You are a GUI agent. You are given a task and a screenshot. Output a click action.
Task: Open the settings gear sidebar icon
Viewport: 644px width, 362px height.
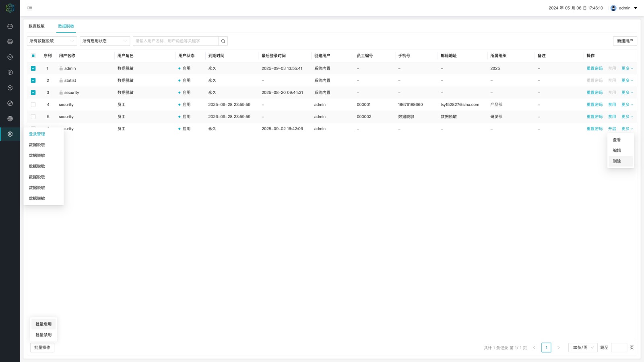pos(10,134)
